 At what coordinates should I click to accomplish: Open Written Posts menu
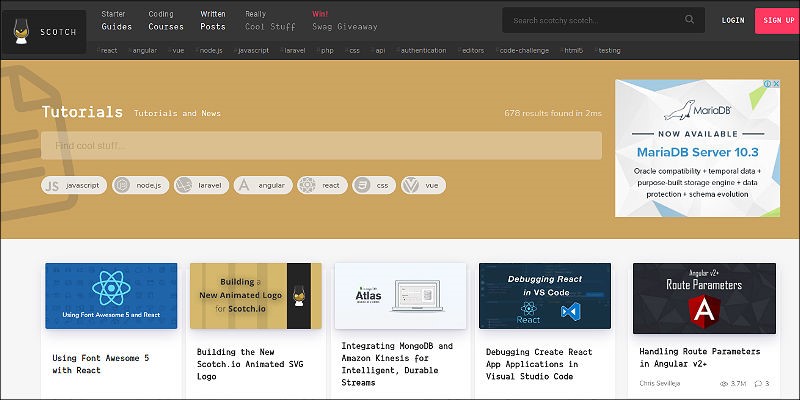click(213, 20)
